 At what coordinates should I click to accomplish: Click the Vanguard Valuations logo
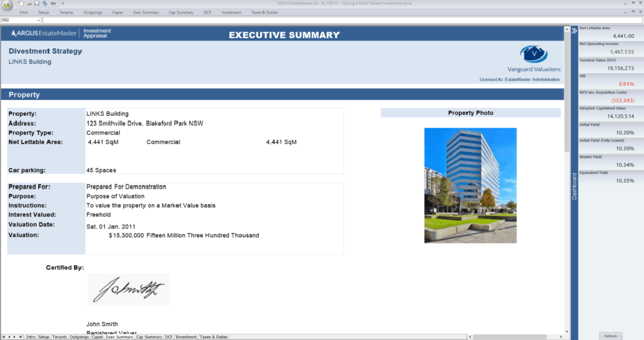[533, 59]
